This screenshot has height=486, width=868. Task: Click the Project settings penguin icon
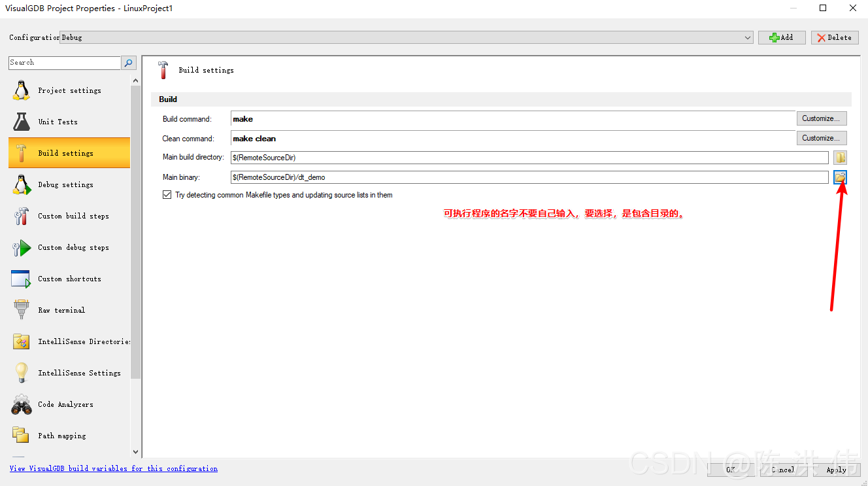click(21, 90)
